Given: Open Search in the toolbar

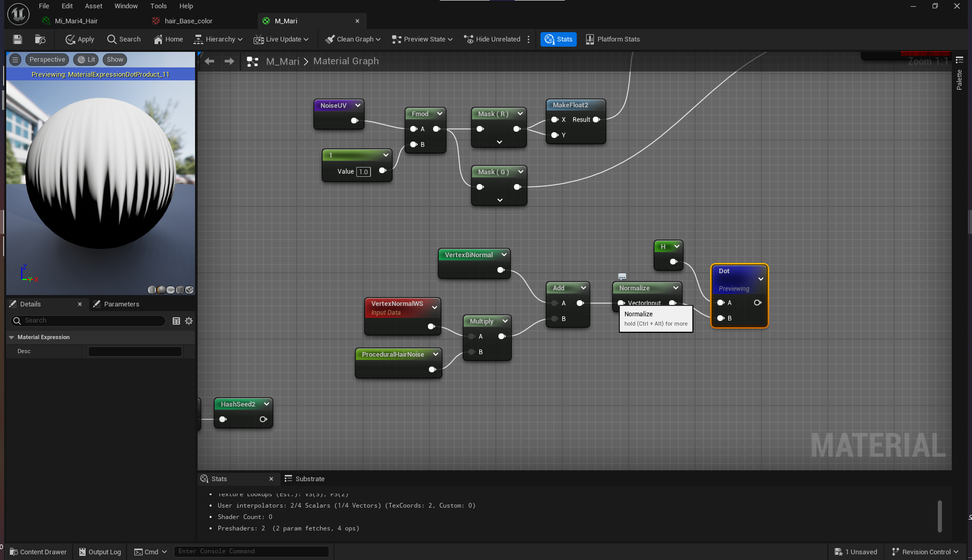Looking at the screenshot, I should click(x=124, y=39).
